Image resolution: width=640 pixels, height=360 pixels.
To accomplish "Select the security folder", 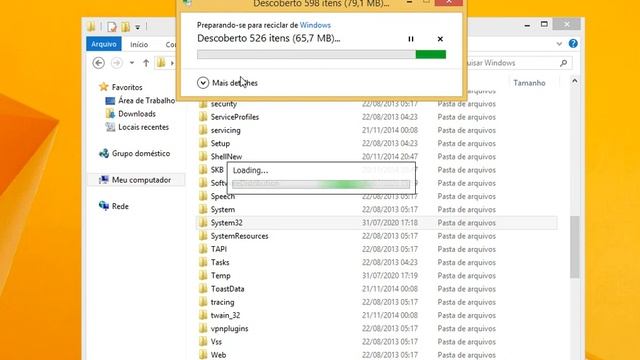I will click(223, 104).
